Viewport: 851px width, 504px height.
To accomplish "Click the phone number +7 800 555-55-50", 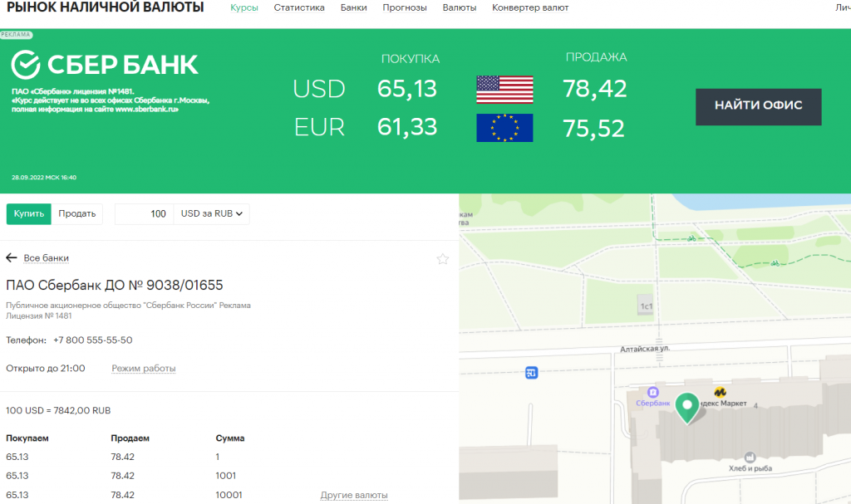I will tap(93, 340).
